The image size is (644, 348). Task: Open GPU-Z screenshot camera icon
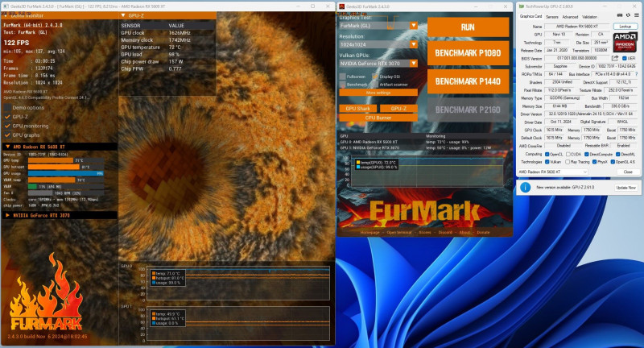tap(620, 15)
